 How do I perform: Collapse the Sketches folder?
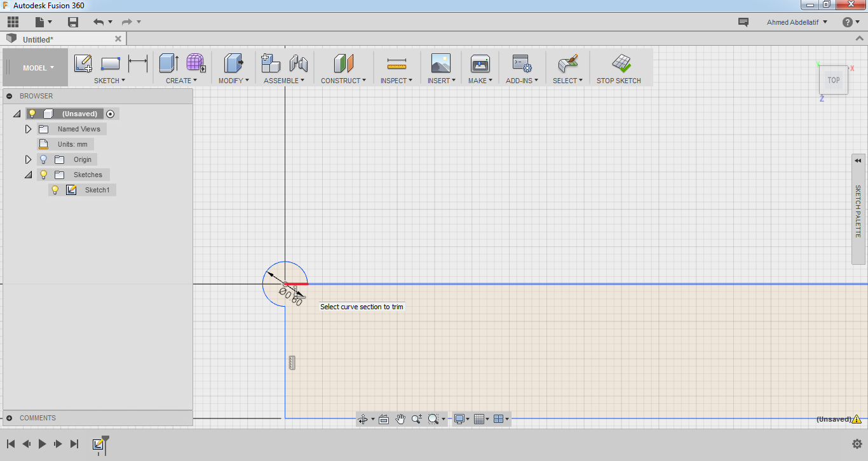click(x=28, y=175)
